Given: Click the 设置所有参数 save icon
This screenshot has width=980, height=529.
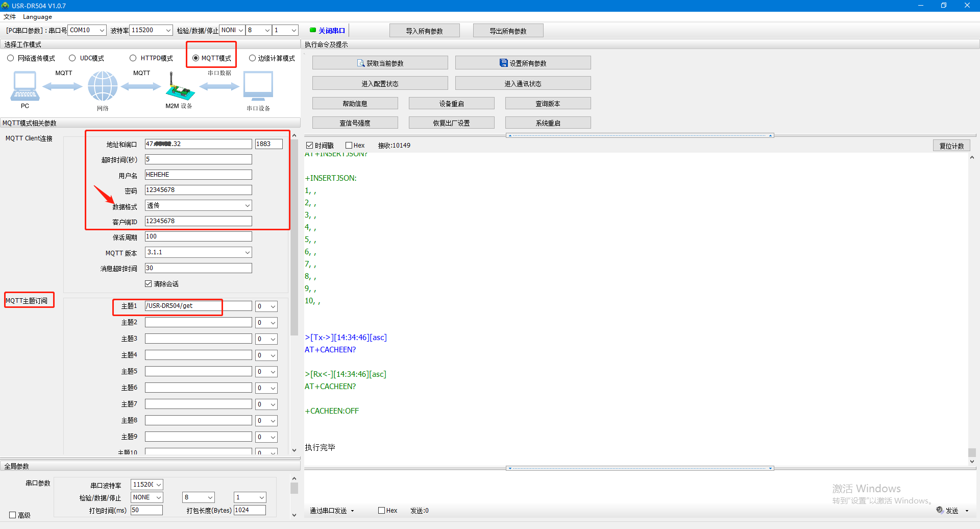Looking at the screenshot, I should click(503, 63).
